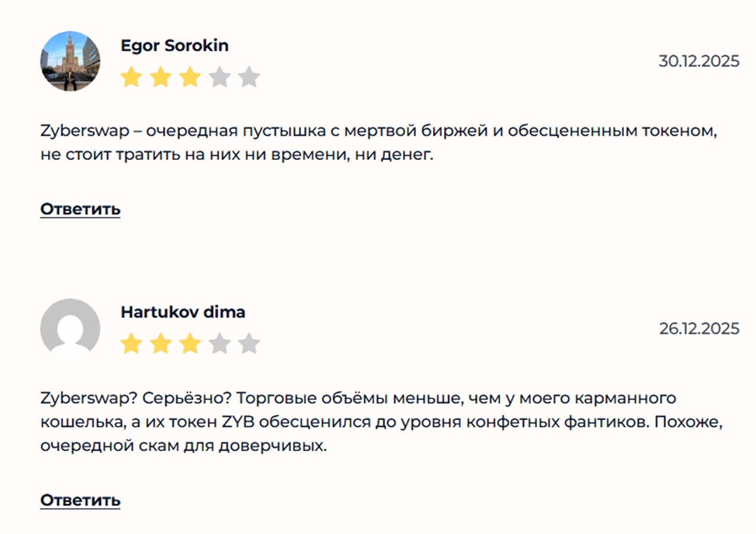Viewport: 756px width, 534px height.
Task: Click fifth gray star in Hartukov dima's rating
Action: (249, 344)
